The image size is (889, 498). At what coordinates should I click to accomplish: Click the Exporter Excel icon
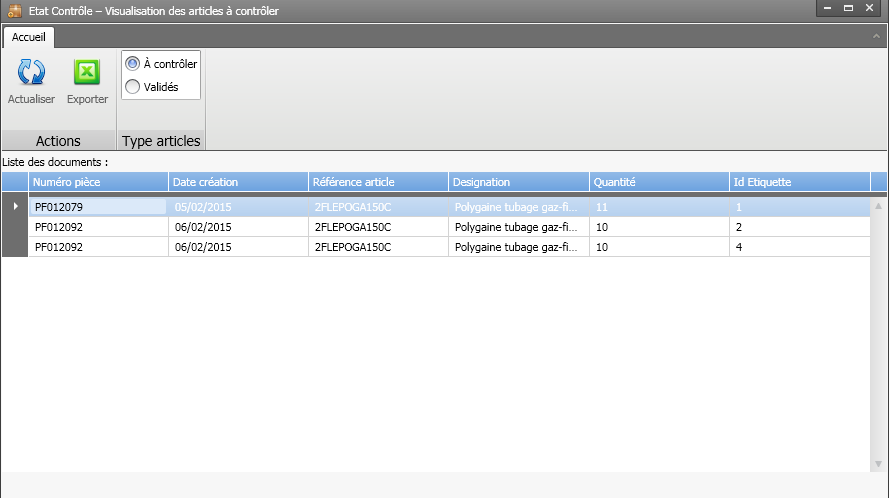(x=87, y=73)
